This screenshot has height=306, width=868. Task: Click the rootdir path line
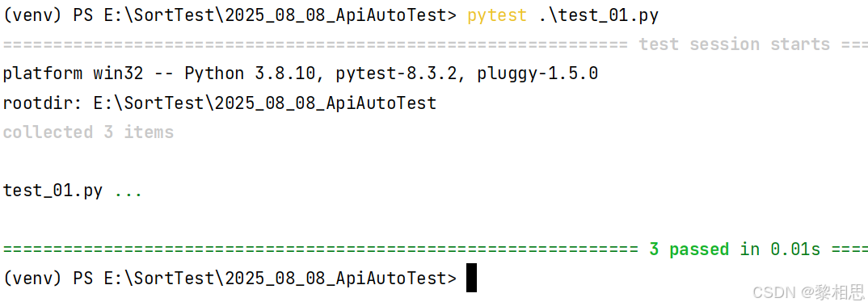[x=220, y=103]
